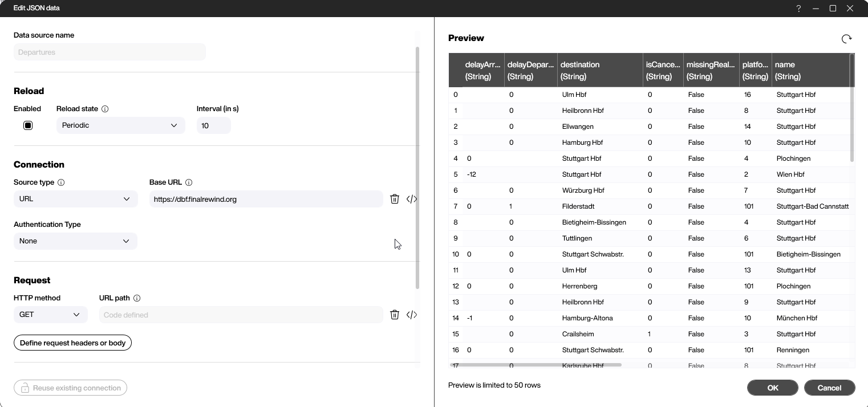The image size is (868, 407).
Task: Click platform 16 cell in Ulm row
Action: (748, 95)
